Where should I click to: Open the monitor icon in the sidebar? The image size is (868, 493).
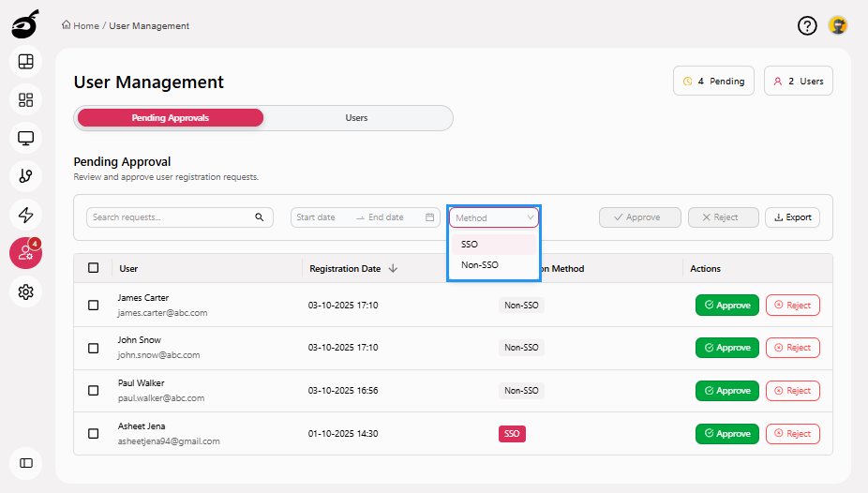[x=26, y=138]
